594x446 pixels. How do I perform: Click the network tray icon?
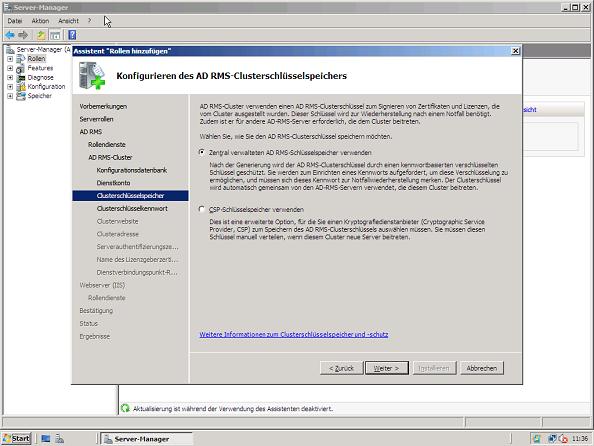coord(552,439)
